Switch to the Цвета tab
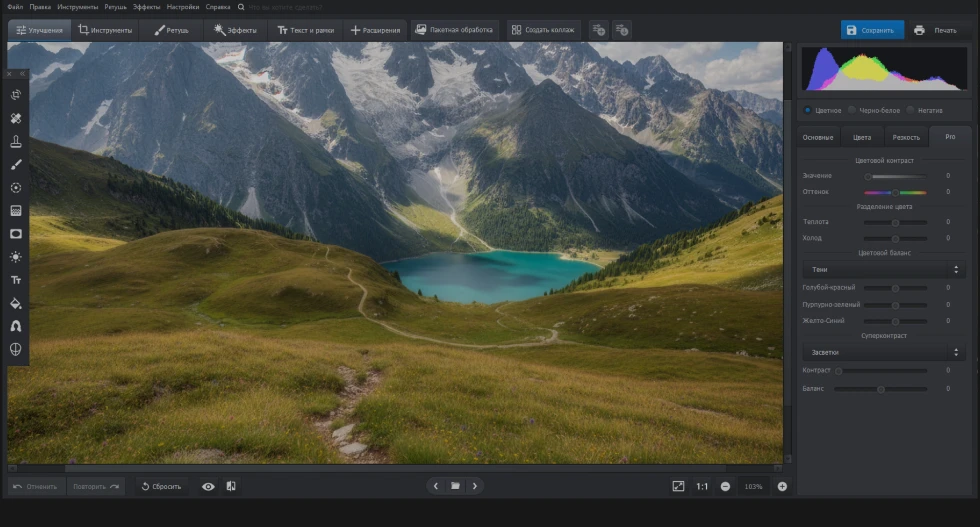Image resolution: width=980 pixels, height=527 pixels. click(862, 137)
